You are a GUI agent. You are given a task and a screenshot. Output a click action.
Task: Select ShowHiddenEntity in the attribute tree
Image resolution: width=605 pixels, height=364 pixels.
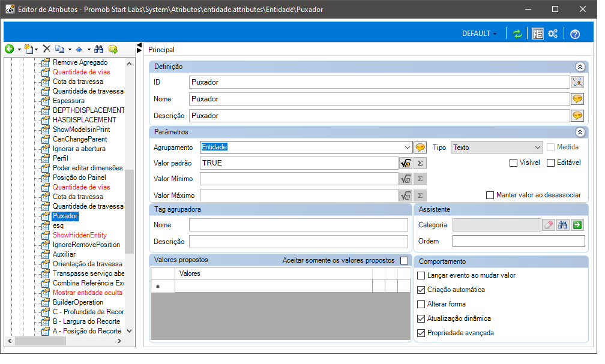point(79,235)
